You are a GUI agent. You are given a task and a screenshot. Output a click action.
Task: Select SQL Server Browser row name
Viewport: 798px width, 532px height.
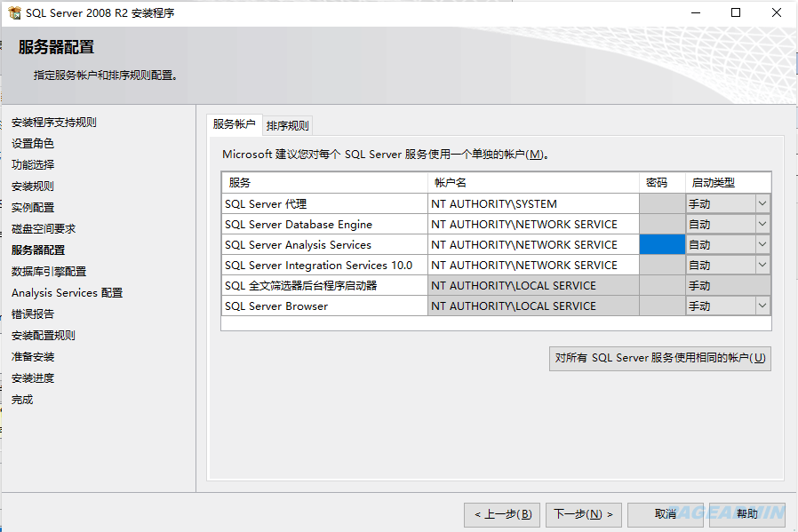(324, 306)
